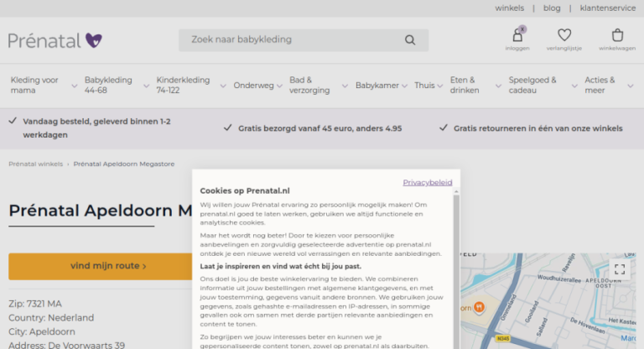Go to the blog link
The height and width of the screenshot is (349, 644).
point(552,8)
